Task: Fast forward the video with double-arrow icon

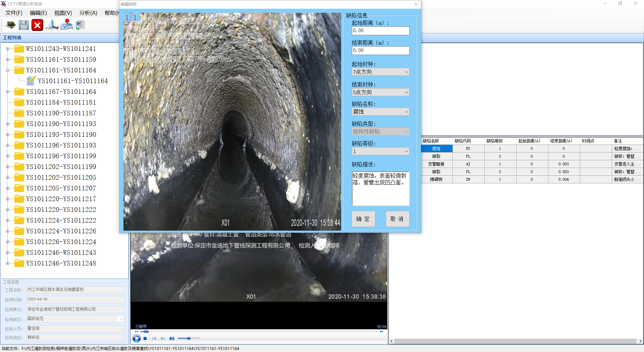Action: click(x=381, y=332)
